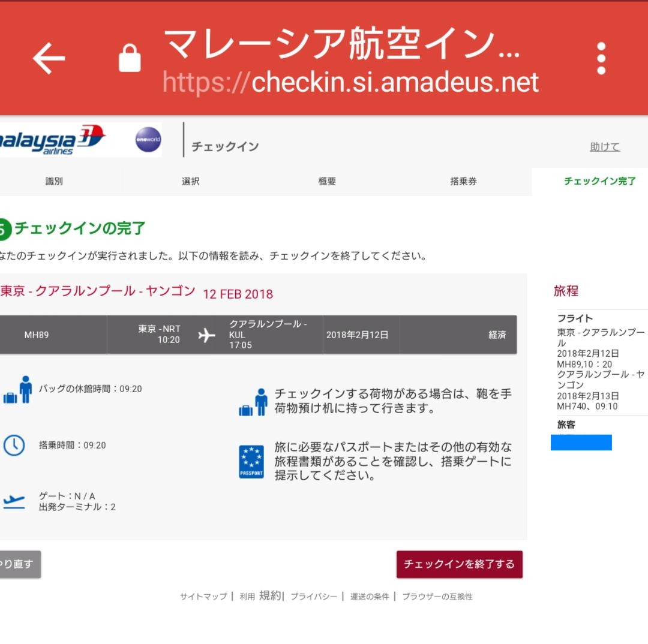
Task: Open the サイトマップ footer link
Action: point(202,597)
